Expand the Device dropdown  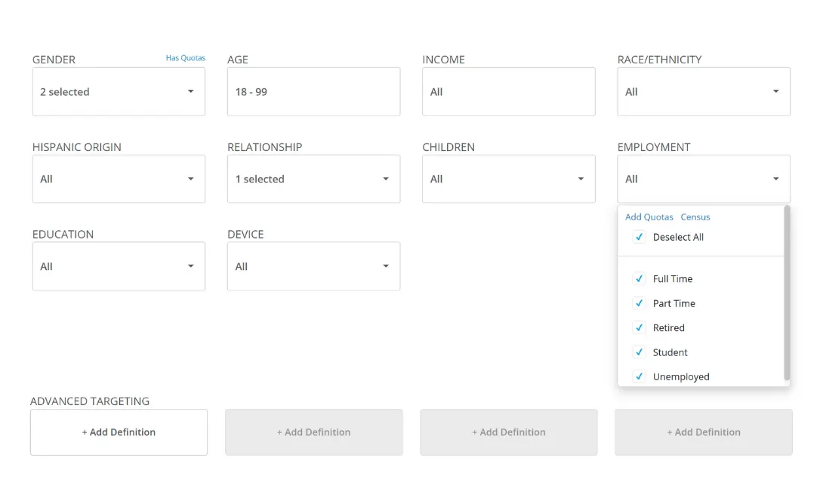(x=385, y=266)
